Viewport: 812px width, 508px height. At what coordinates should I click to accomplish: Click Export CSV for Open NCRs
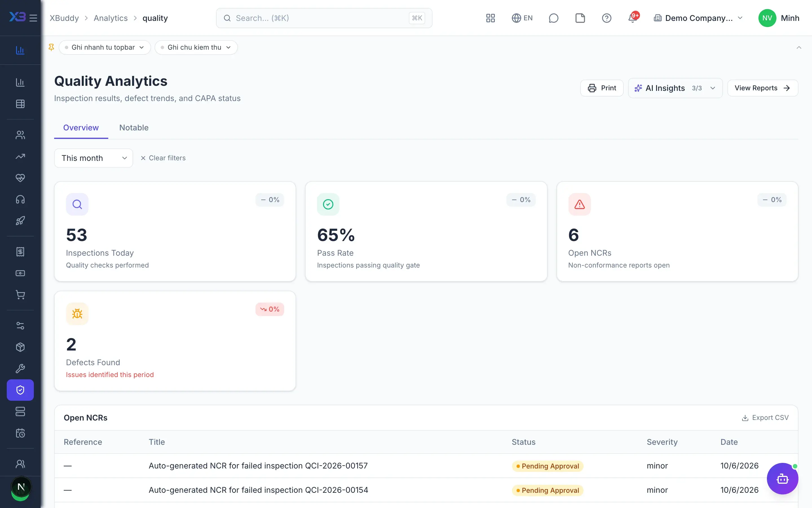pyautogui.click(x=765, y=418)
